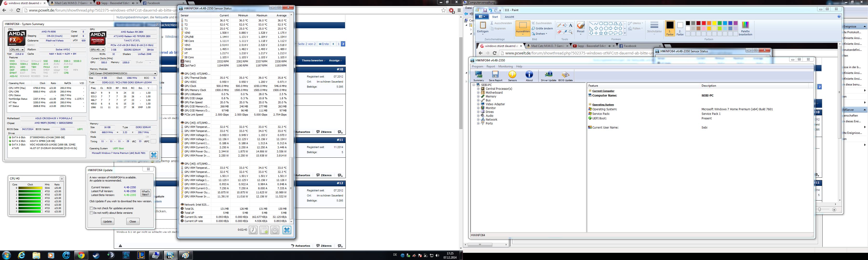This screenshot has height=260, width=868.
Task: Open Sensors from HWiNFO64 toolbar
Action: [x=513, y=76]
